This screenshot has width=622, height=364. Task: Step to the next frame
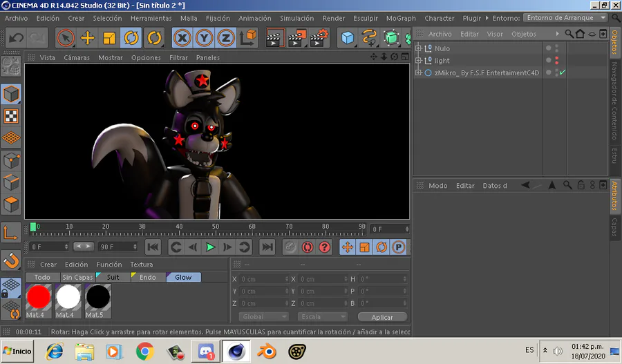click(227, 247)
